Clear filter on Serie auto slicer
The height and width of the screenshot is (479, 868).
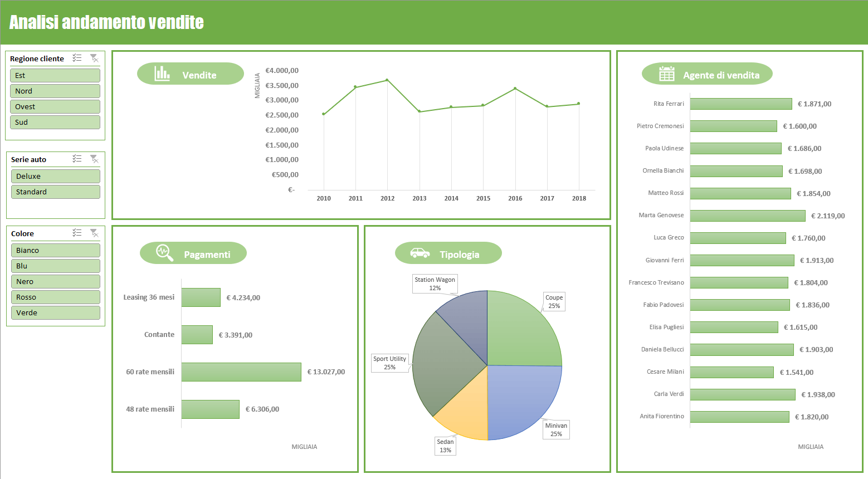pos(94,159)
